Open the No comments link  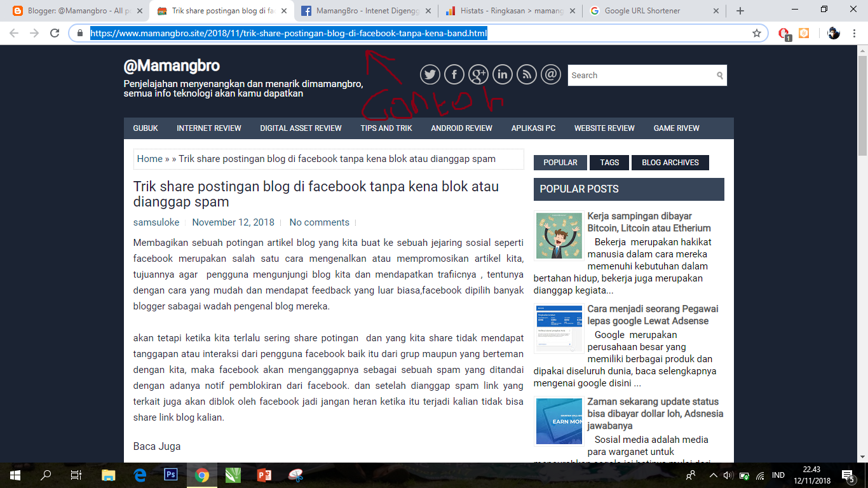320,222
